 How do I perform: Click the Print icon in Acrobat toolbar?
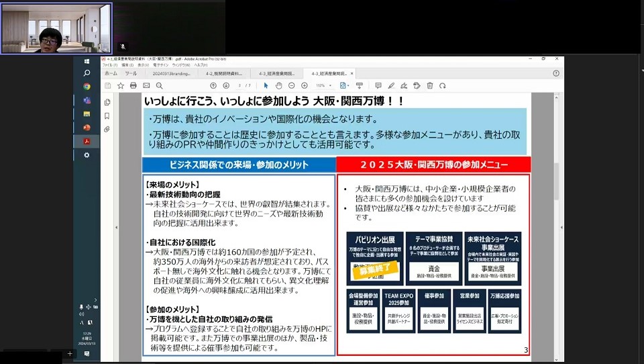(133, 86)
